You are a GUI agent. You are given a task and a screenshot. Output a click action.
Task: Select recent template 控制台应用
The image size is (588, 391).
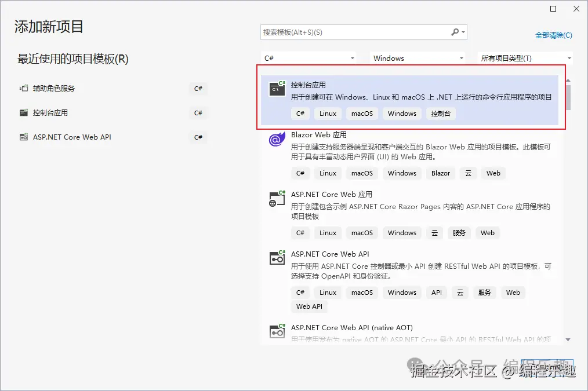[x=50, y=113]
